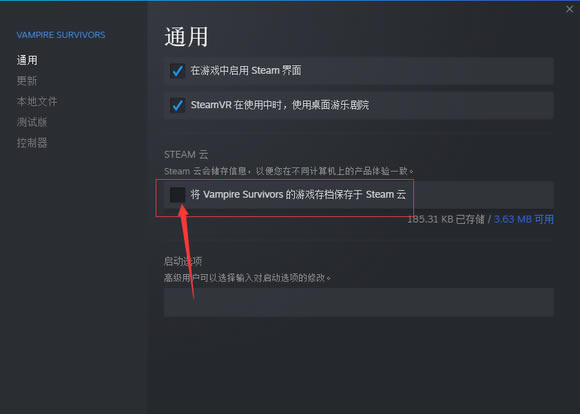Viewport: 580px width, 414px height.
Task: Click the STEAM 云 section heading
Action: (x=186, y=155)
